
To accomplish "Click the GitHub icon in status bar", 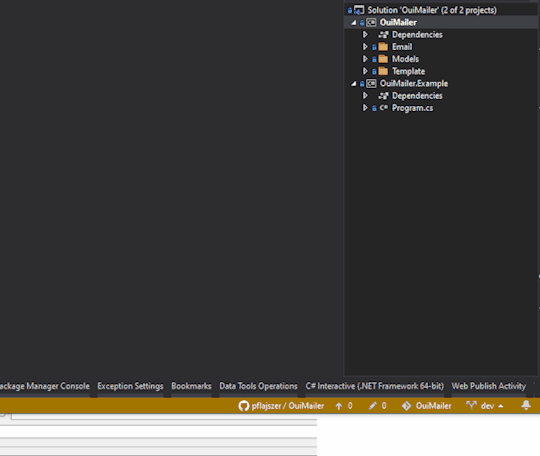I will [243, 406].
